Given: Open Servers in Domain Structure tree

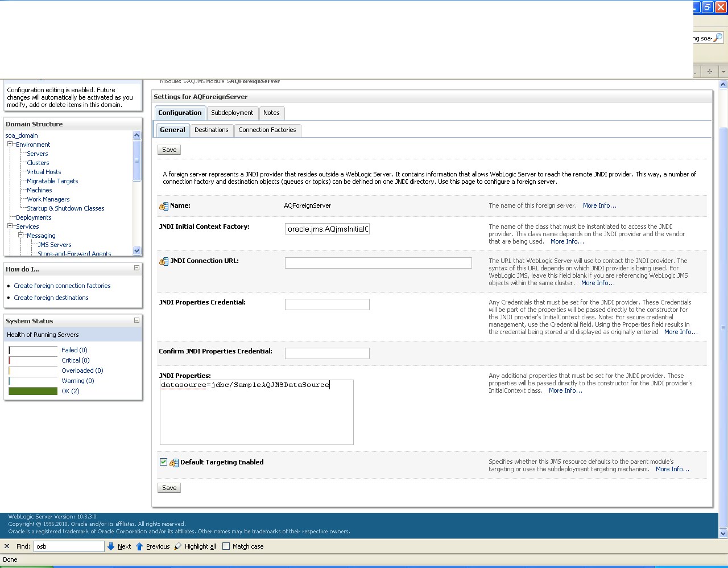Looking at the screenshot, I should point(38,154).
